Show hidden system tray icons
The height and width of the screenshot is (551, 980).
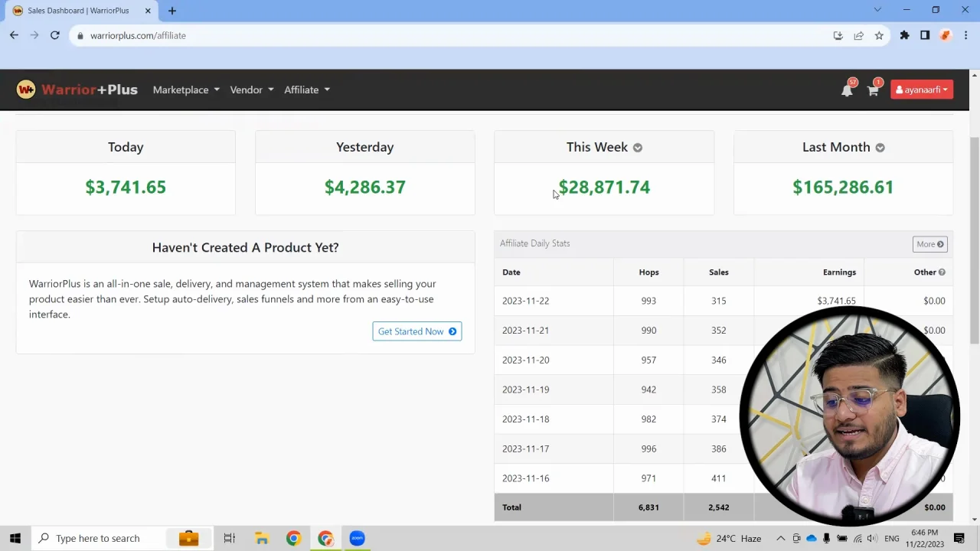[x=780, y=538]
